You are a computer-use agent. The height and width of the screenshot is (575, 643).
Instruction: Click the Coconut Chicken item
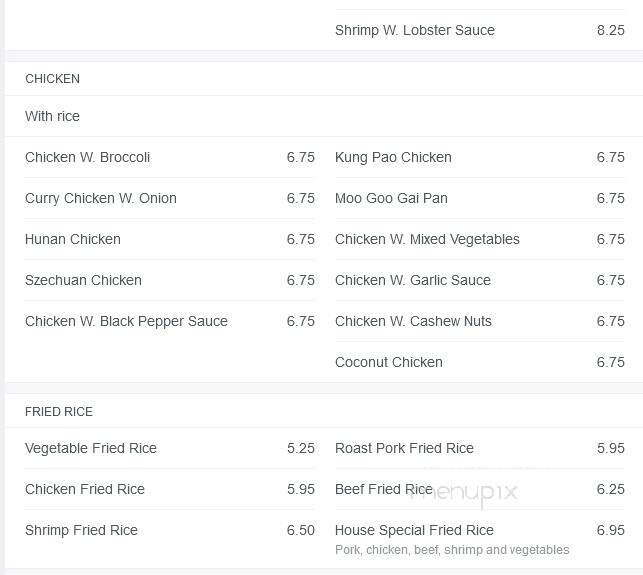pyautogui.click(x=389, y=362)
